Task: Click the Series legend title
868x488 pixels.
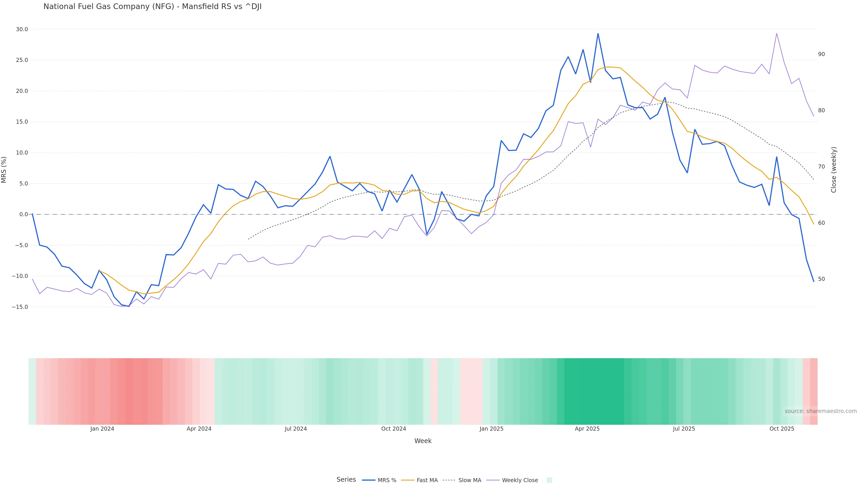Action: (346, 480)
